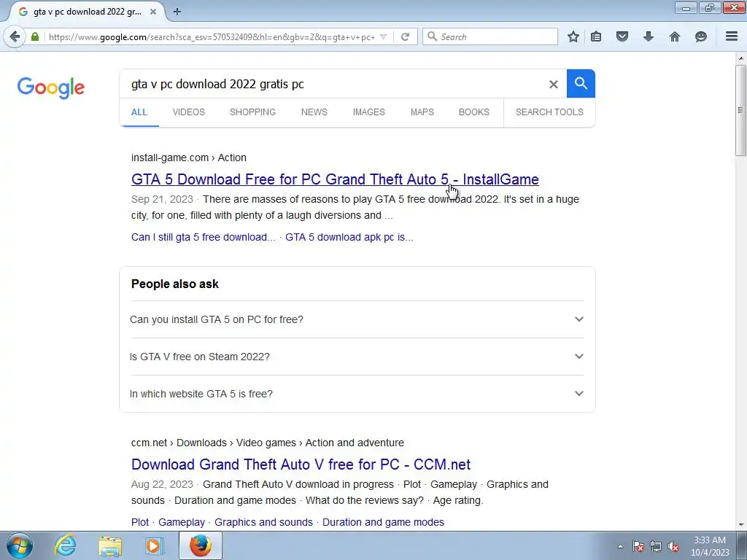The width and height of the screenshot is (747, 560).
Task: Launch Internet Explorer from taskbar
Action: pos(65,545)
